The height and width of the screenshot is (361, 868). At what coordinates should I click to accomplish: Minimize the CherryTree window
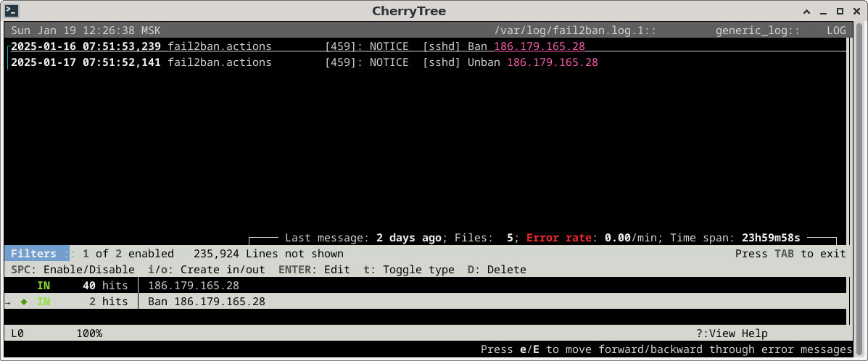point(824,11)
